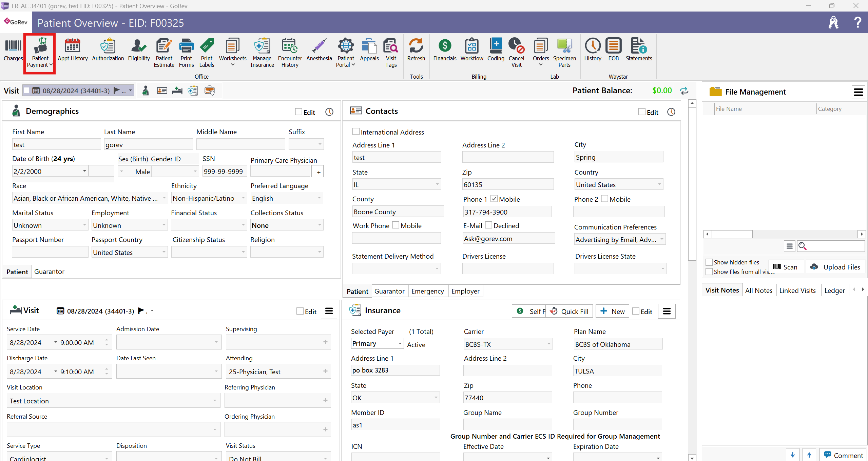Click the Comment button

pyautogui.click(x=843, y=455)
